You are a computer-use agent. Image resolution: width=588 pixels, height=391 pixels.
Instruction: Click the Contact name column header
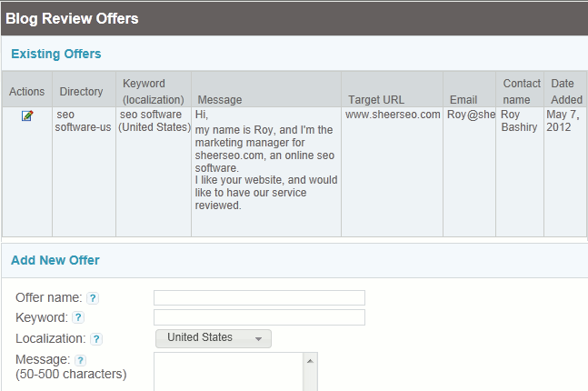pos(522,91)
